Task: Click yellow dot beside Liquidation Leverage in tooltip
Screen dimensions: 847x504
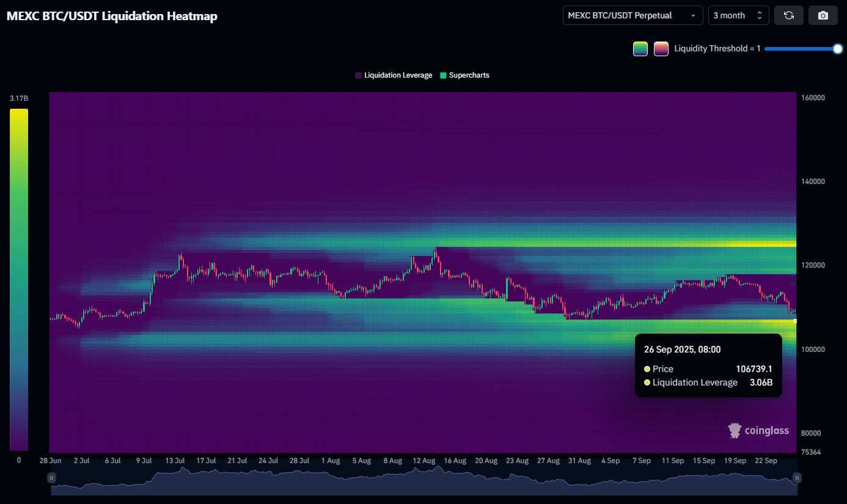Action: [x=647, y=382]
